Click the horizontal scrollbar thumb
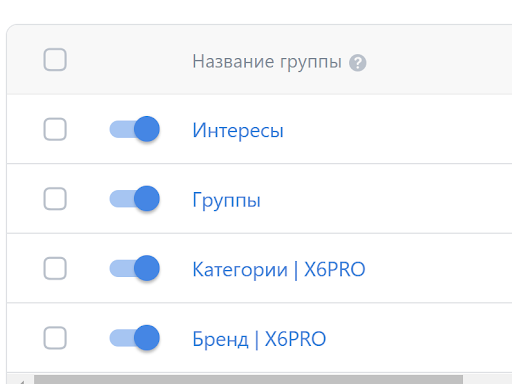 (x=248, y=380)
